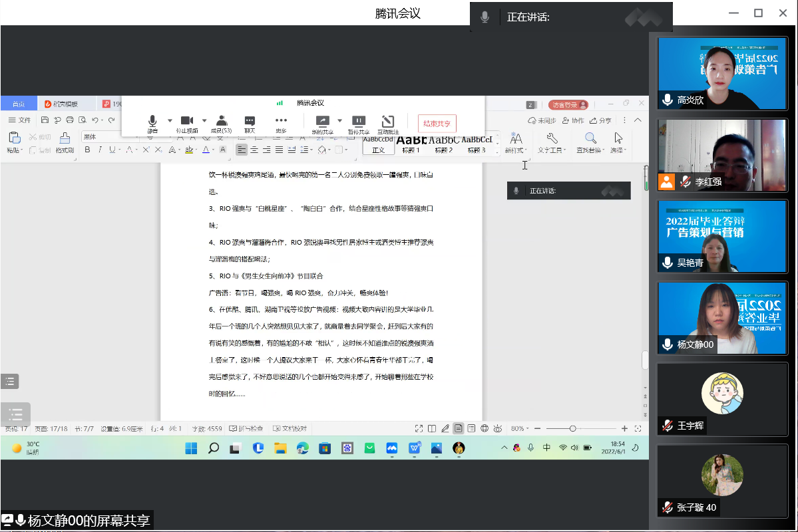The width and height of the screenshot is (798, 532).
Task: Click the 静音 microphone icon in meeting toolbar
Action: pyautogui.click(x=152, y=120)
